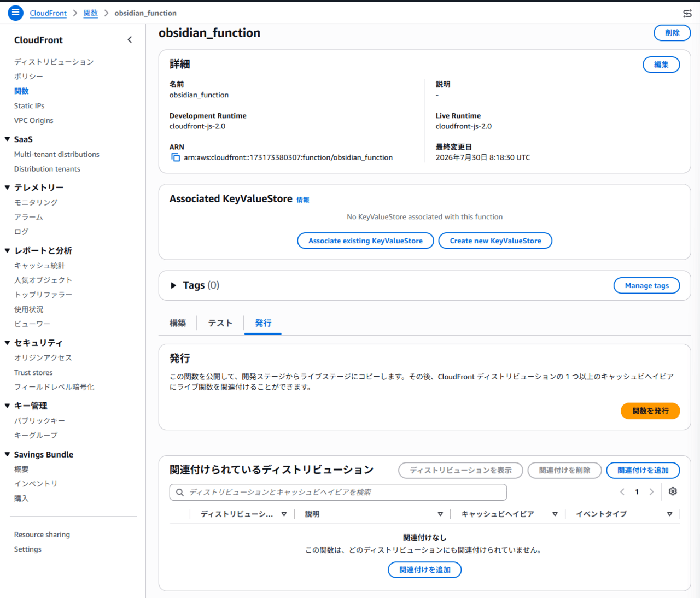Open ポリシー in sidebar

tap(28, 77)
